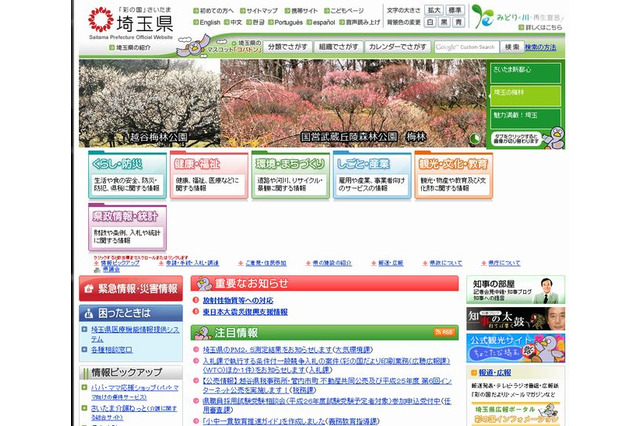Switch language to español

click(321, 22)
